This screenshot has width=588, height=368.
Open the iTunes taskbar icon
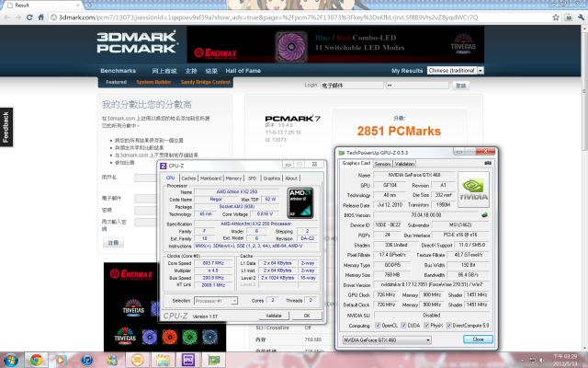tap(86, 360)
